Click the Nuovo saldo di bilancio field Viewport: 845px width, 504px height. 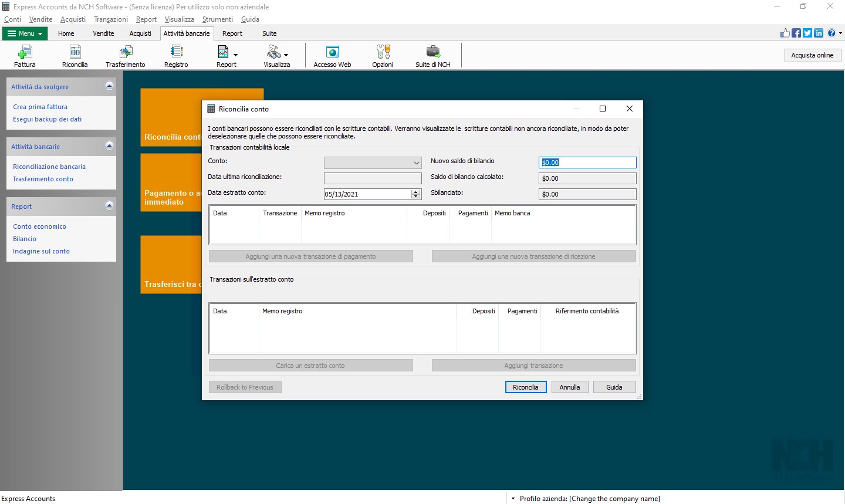point(587,163)
